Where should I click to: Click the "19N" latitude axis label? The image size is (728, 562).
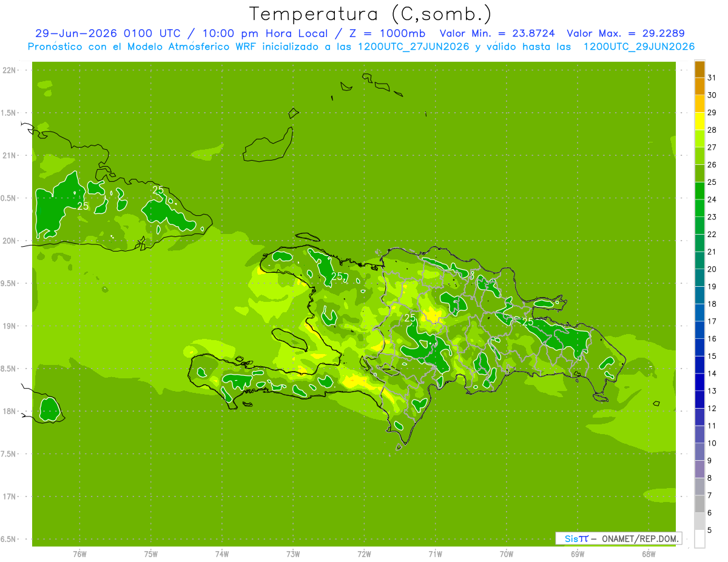(10, 326)
